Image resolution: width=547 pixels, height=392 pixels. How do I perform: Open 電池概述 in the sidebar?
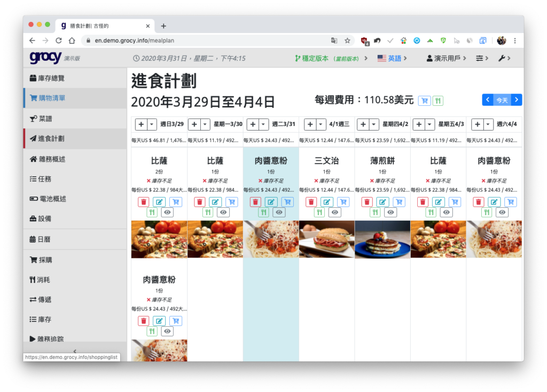[x=75, y=199]
